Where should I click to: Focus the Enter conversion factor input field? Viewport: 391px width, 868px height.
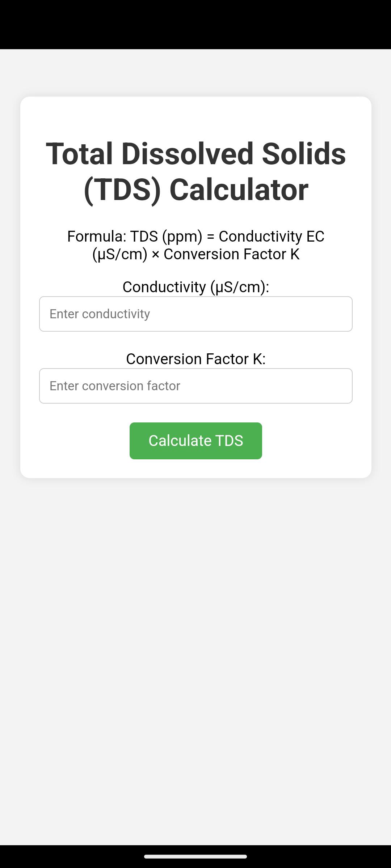pyautogui.click(x=195, y=386)
